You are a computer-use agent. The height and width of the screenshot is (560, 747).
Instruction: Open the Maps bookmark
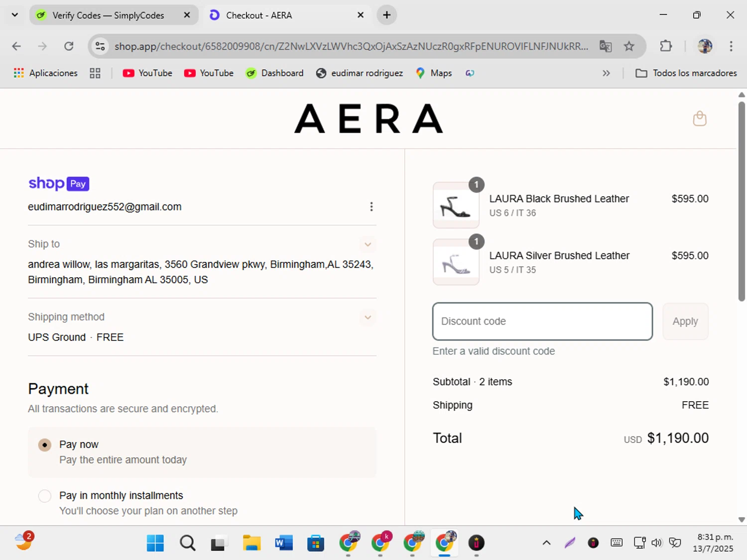click(x=434, y=73)
